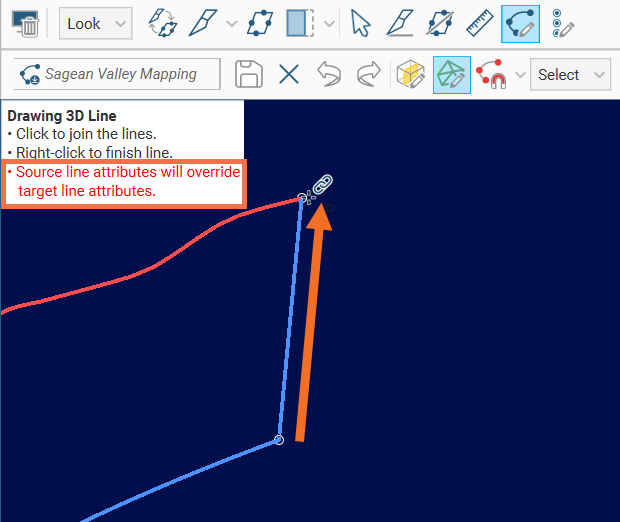This screenshot has width=620, height=522.
Task: Undo the last drawing action
Action: pyautogui.click(x=329, y=74)
